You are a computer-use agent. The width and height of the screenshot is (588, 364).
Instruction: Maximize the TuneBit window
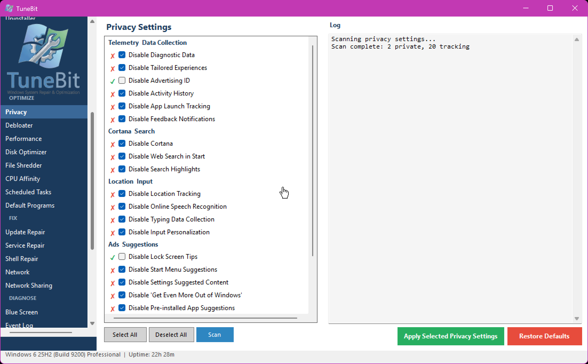[x=550, y=8]
